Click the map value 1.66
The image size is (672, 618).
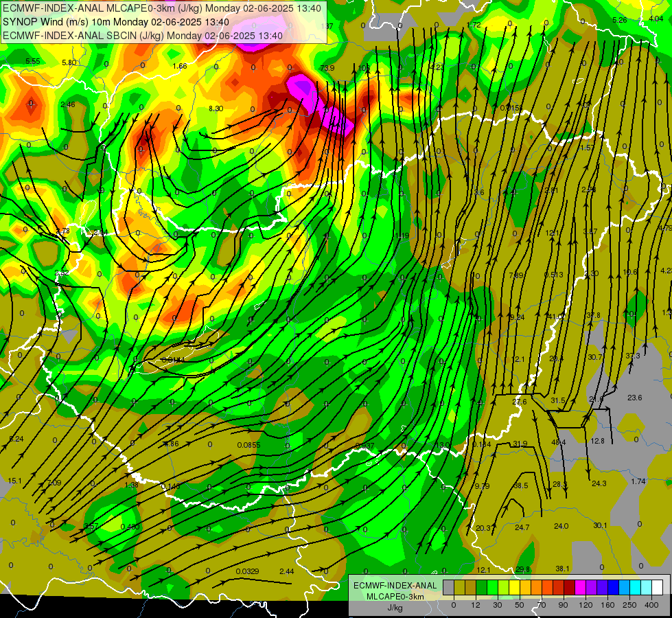pyautogui.click(x=180, y=66)
